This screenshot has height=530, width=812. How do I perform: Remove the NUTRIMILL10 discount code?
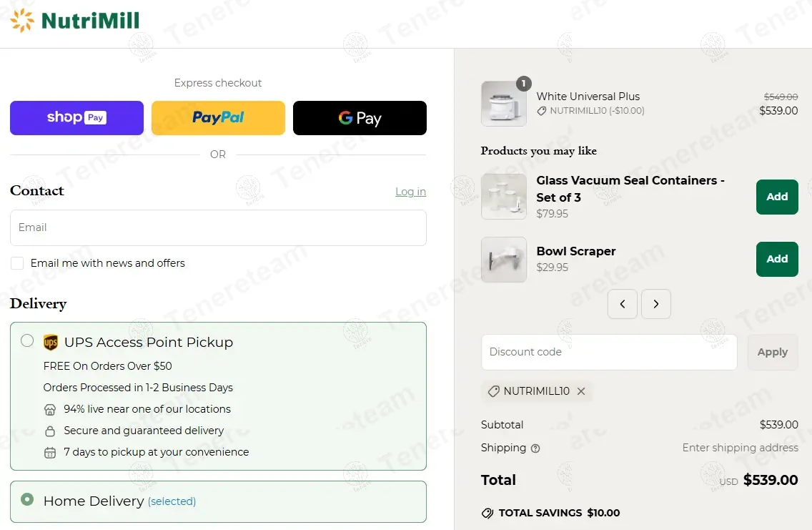[581, 391]
